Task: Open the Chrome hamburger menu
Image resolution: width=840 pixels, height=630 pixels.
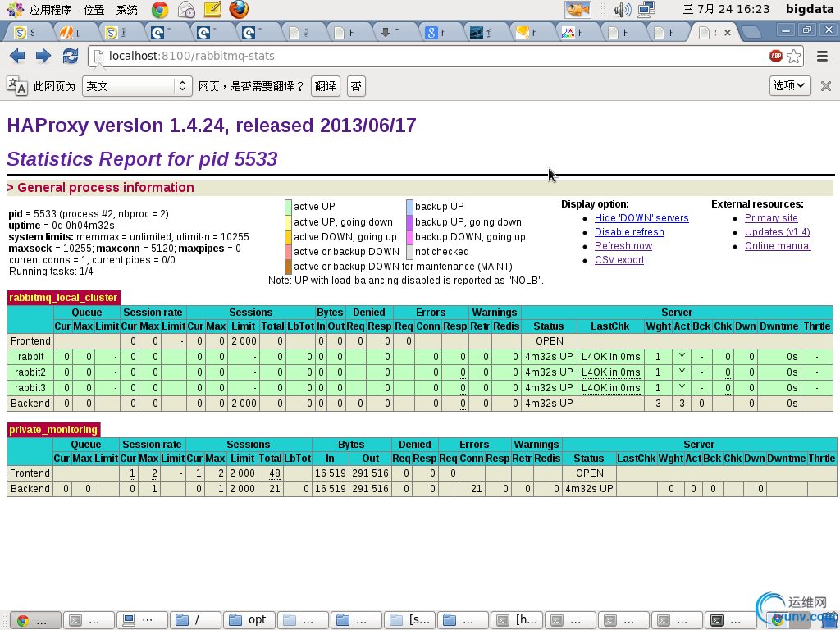Action: [x=822, y=57]
